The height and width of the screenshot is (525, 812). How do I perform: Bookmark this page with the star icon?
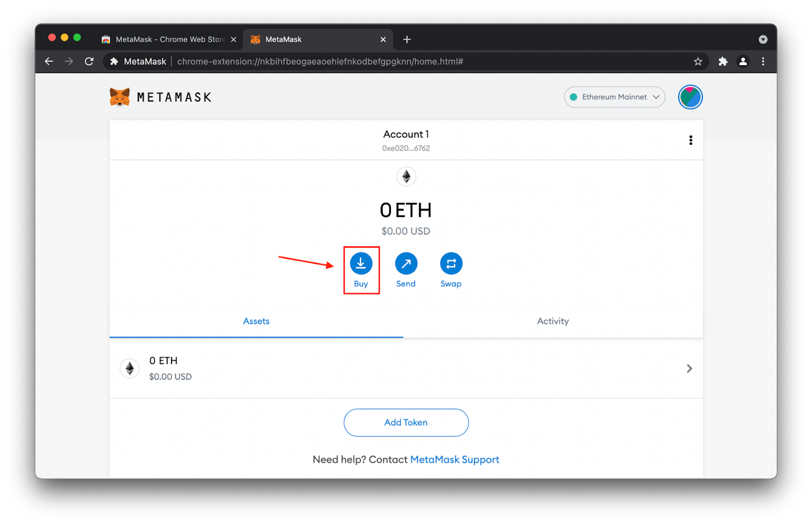pyautogui.click(x=698, y=61)
